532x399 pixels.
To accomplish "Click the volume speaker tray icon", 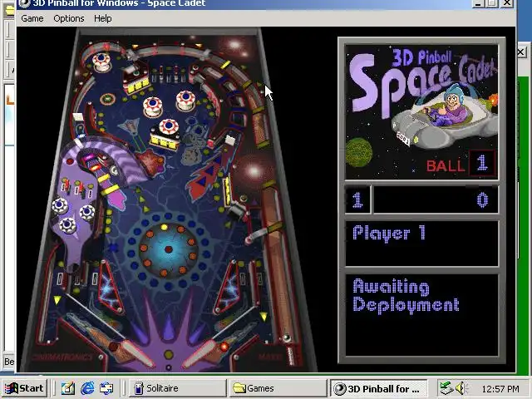I will (461, 388).
